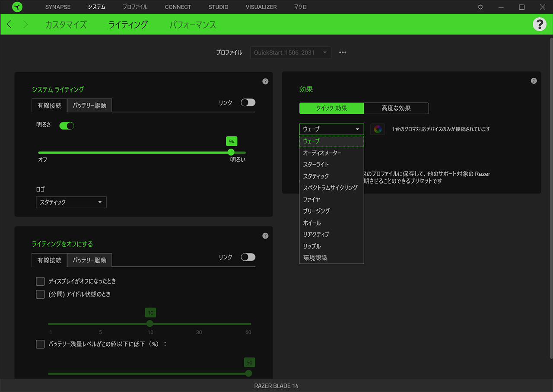Click the back navigation arrow
The height and width of the screenshot is (392, 553).
coord(9,25)
